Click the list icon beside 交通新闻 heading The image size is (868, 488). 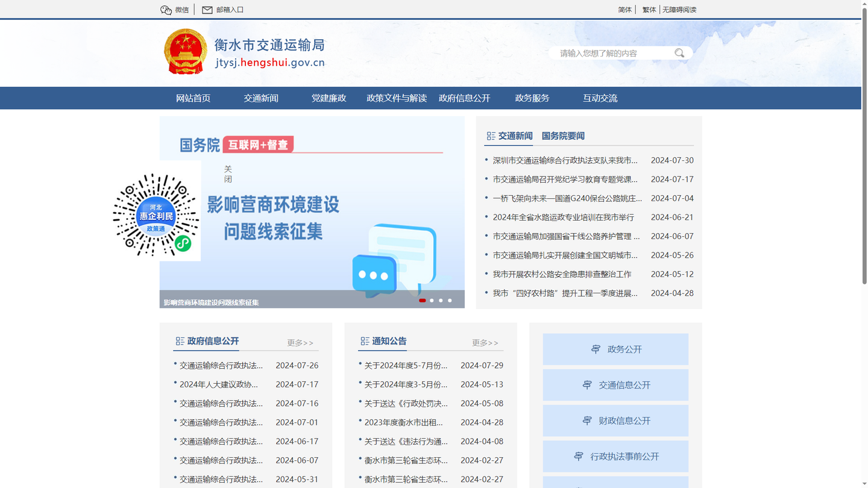491,136
